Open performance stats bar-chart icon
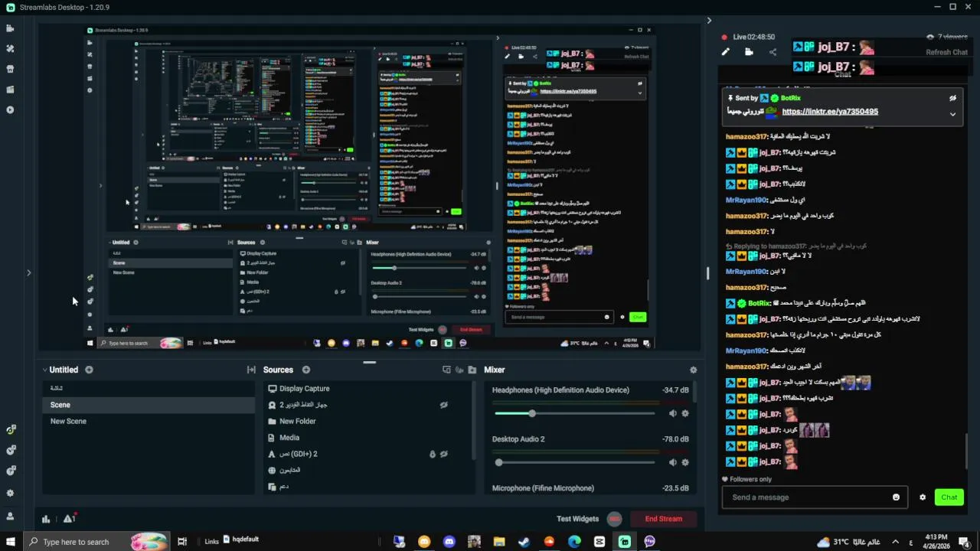Screen dimensions: 980x551 tap(46, 519)
